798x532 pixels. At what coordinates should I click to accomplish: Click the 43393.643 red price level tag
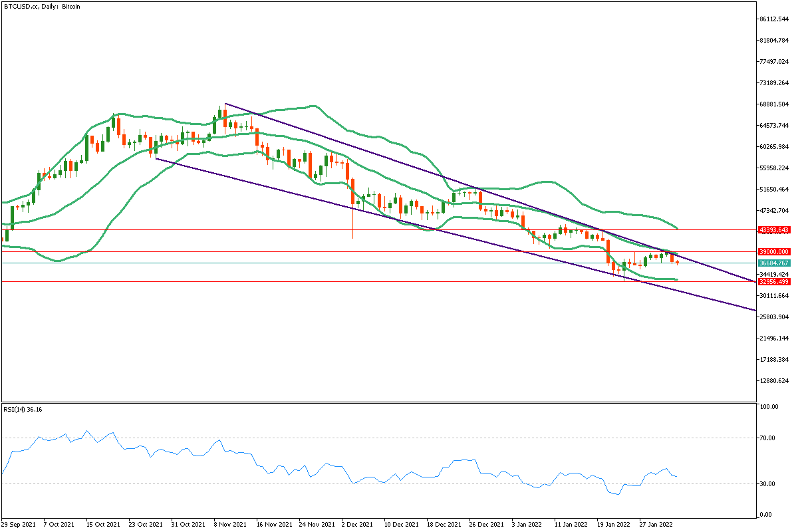pyautogui.click(x=773, y=230)
